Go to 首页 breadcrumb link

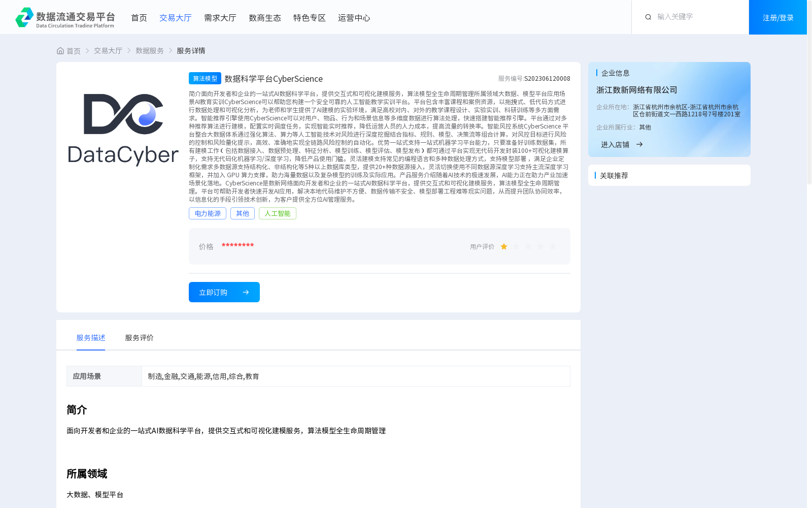click(x=74, y=51)
